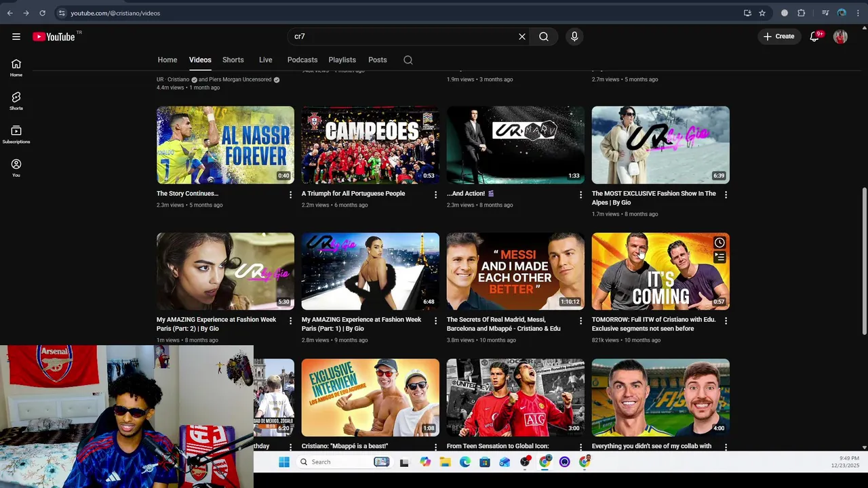Viewport: 868px width, 488px height.
Task: Open the notifications bell
Action: [814, 37]
